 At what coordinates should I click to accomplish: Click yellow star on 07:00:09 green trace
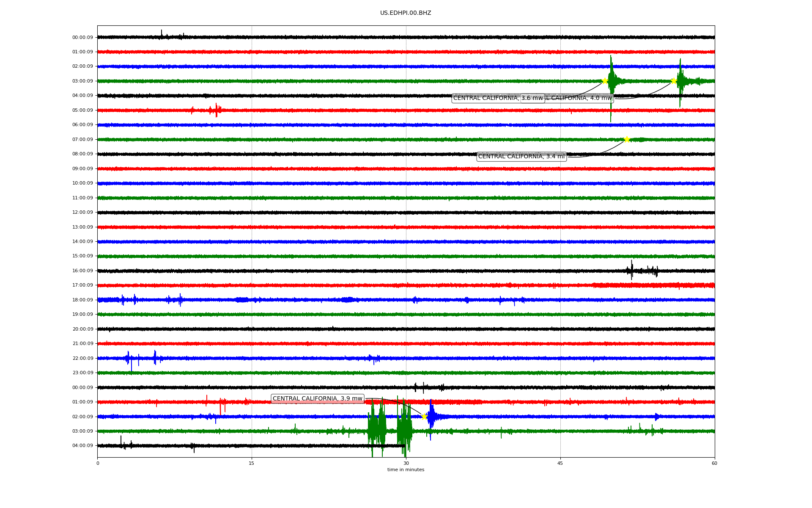tap(627, 139)
